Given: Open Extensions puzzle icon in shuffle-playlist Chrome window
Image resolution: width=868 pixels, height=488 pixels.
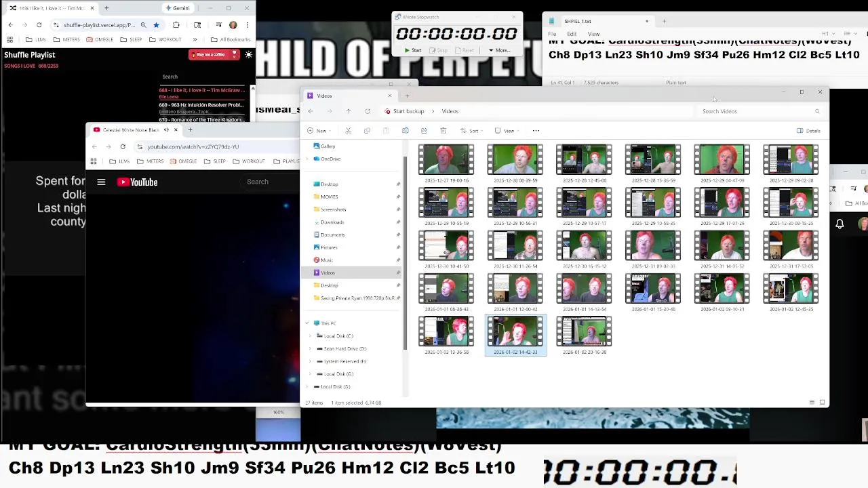Looking at the screenshot, I should point(176,25).
